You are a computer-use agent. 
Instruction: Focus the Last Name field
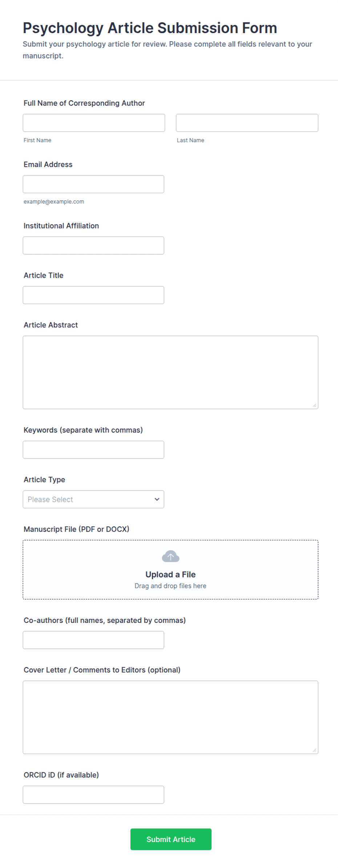247,123
